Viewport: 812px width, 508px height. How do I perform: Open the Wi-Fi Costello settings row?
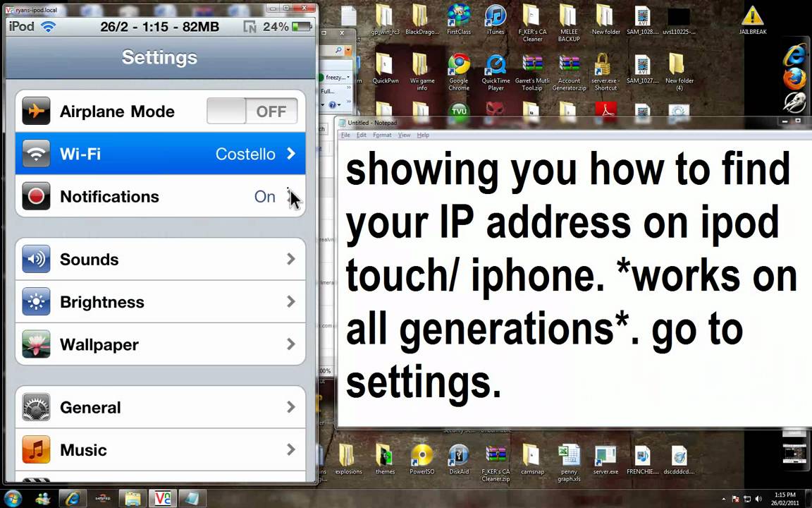(161, 153)
